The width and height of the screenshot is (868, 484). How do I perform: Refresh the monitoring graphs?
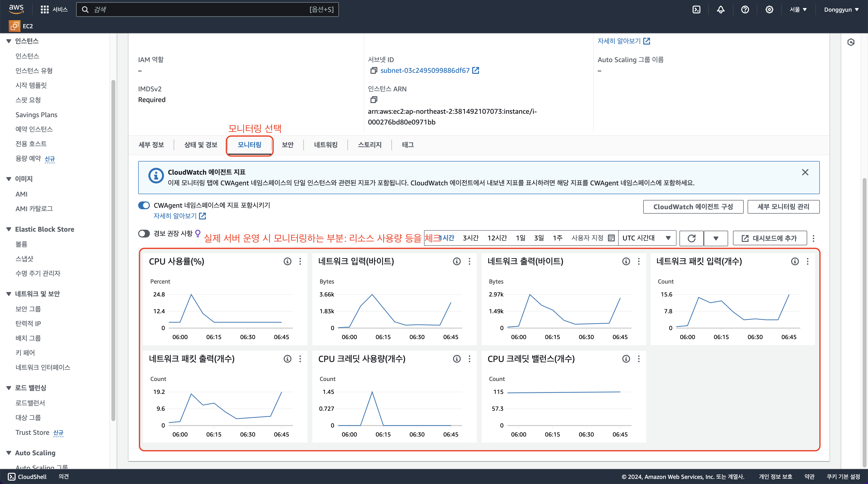coord(691,238)
